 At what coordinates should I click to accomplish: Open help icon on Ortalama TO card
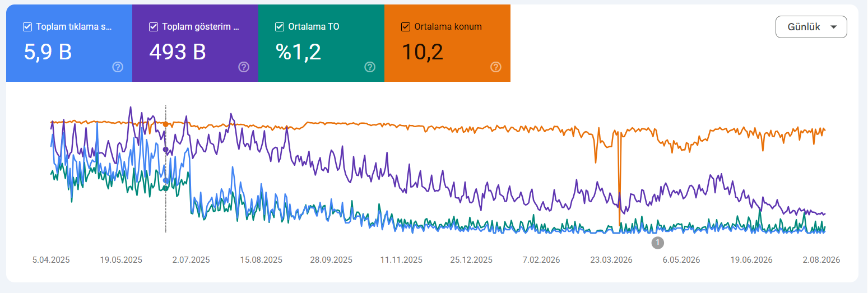tap(370, 67)
